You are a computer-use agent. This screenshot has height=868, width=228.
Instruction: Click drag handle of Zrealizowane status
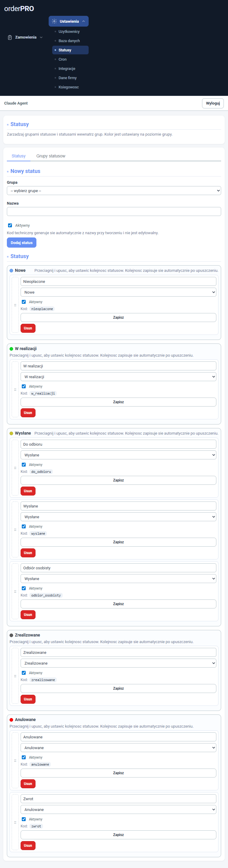15,676
